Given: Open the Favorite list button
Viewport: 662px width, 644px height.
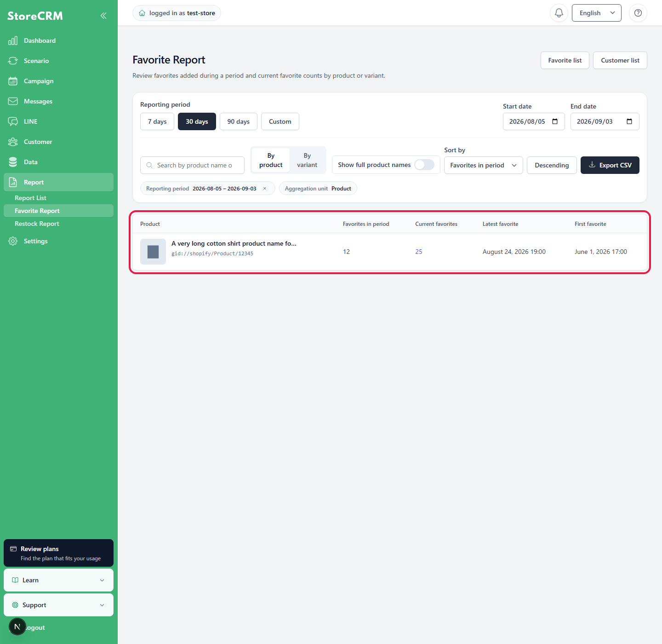Looking at the screenshot, I should (565, 60).
